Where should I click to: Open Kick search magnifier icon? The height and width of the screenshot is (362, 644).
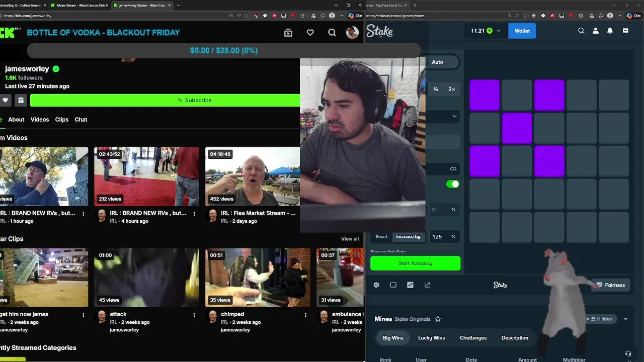332,33
